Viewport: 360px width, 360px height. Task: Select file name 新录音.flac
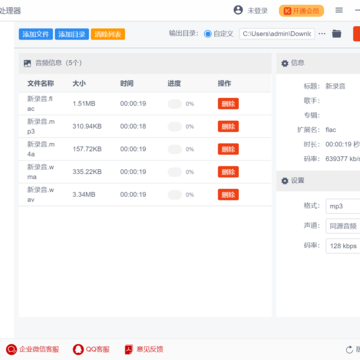pos(40,104)
